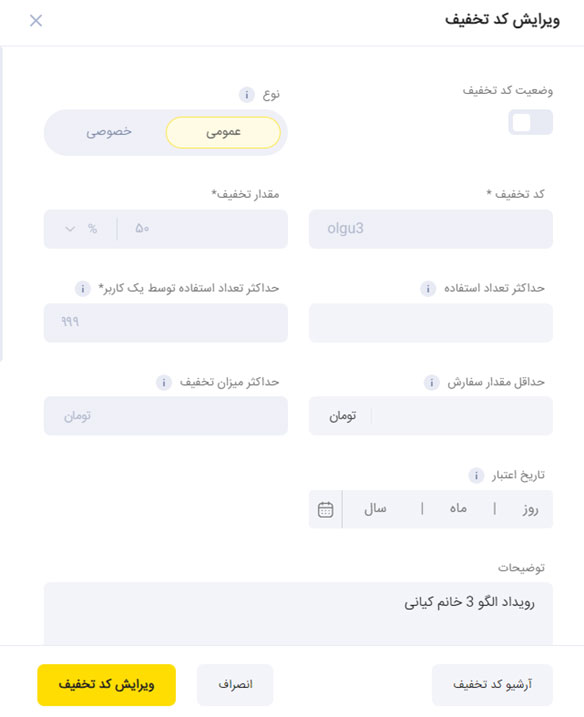Select the خصوصی discount type option
Viewport: 584px width, 717px height.
pos(109,133)
